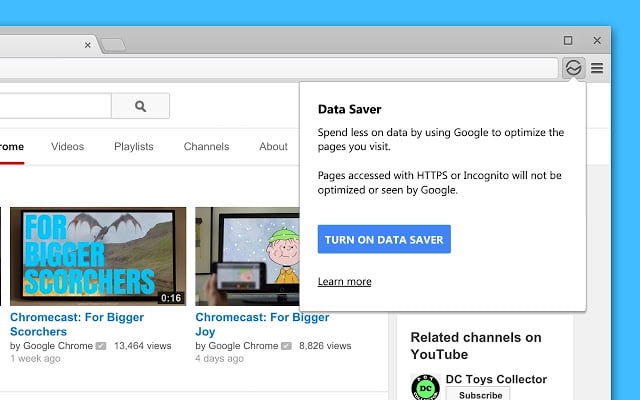Go to the About tab
This screenshot has height=400, width=640.
[273, 147]
